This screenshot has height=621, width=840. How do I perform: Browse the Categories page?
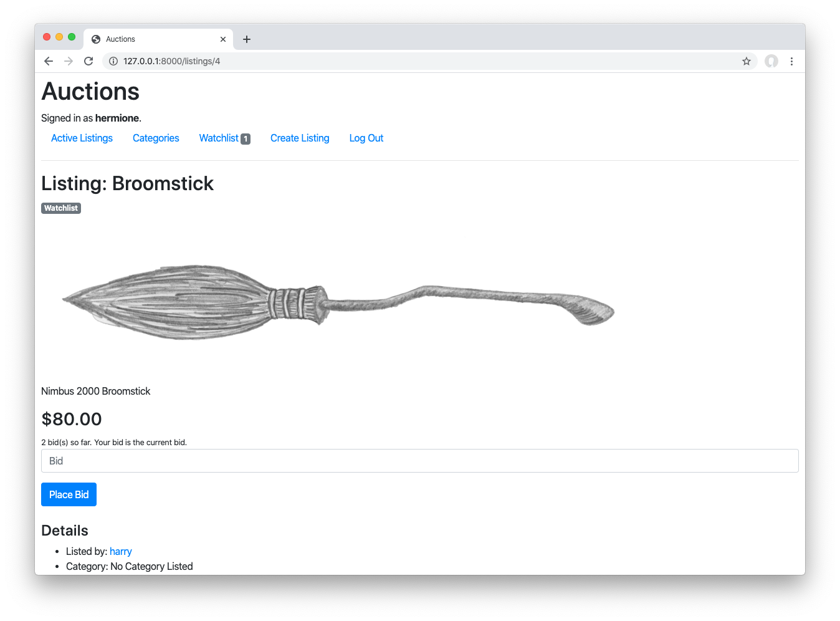(155, 138)
